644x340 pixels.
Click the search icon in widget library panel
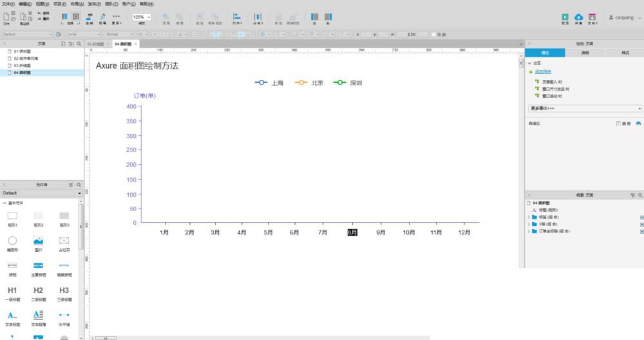[79, 185]
